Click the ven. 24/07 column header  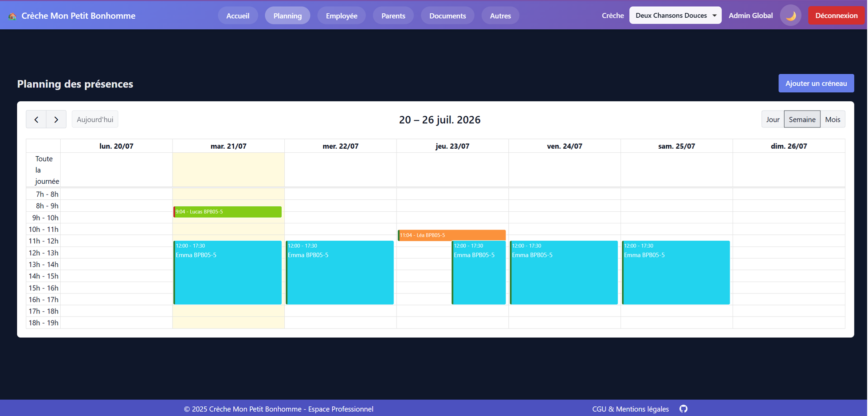coord(565,146)
